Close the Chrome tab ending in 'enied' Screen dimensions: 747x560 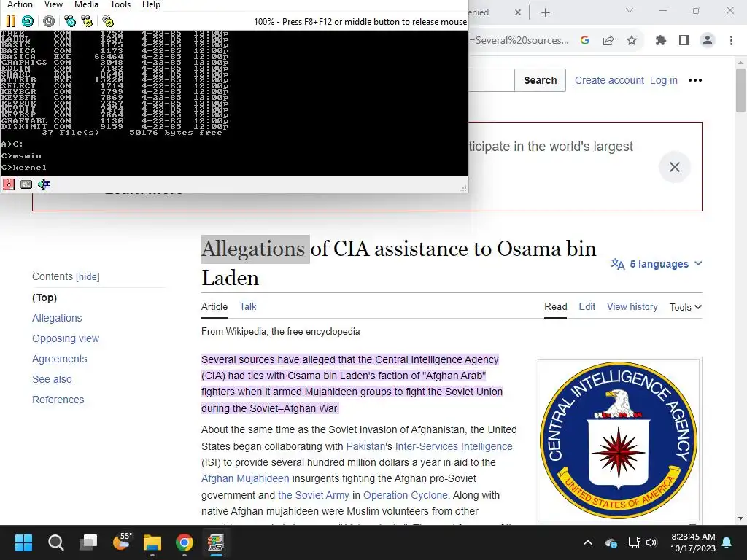click(518, 12)
